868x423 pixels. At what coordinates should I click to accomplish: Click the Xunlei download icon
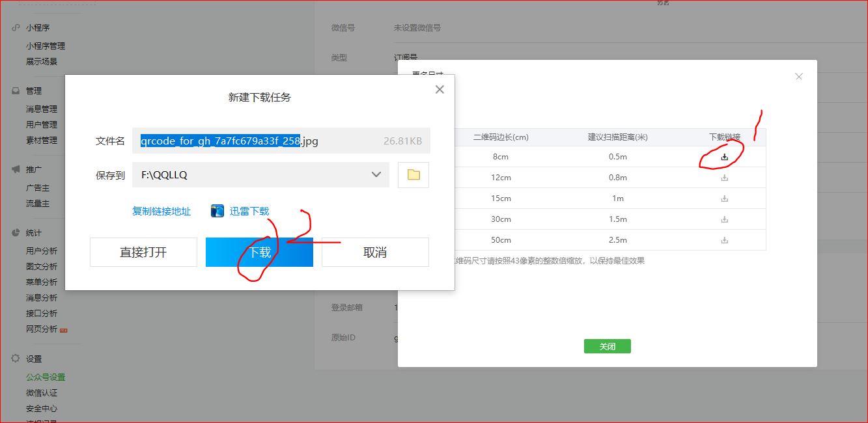[x=217, y=211]
